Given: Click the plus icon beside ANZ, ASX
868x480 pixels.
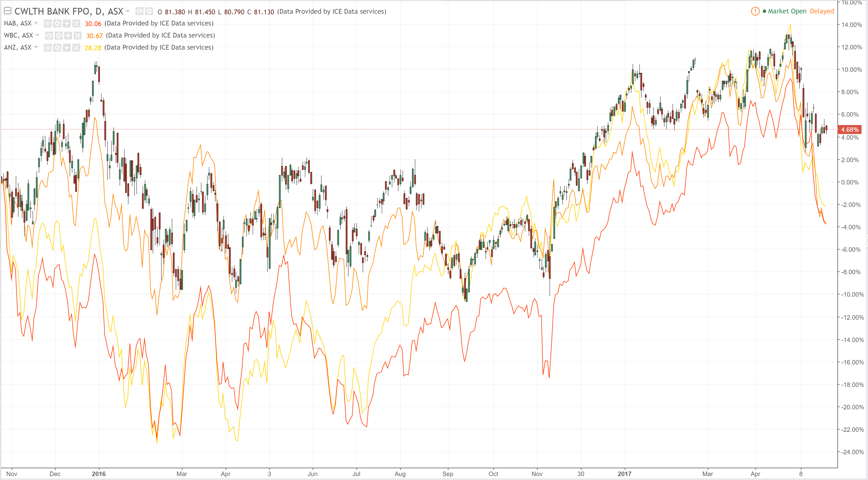Looking at the screenshot, I should pyautogui.click(x=67, y=48).
